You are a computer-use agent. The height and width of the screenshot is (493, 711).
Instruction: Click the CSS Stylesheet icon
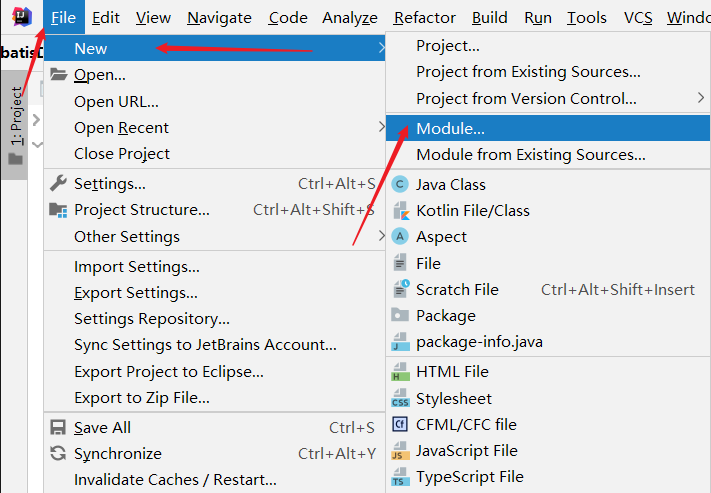pos(400,398)
